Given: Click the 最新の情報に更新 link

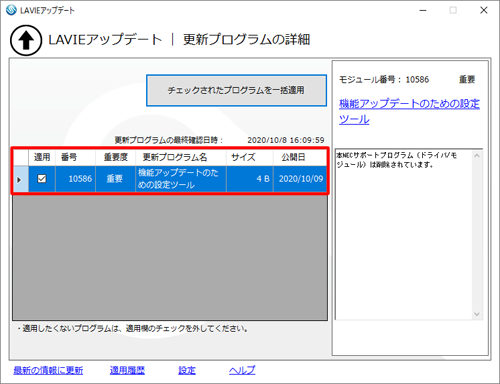Looking at the screenshot, I should [48, 370].
